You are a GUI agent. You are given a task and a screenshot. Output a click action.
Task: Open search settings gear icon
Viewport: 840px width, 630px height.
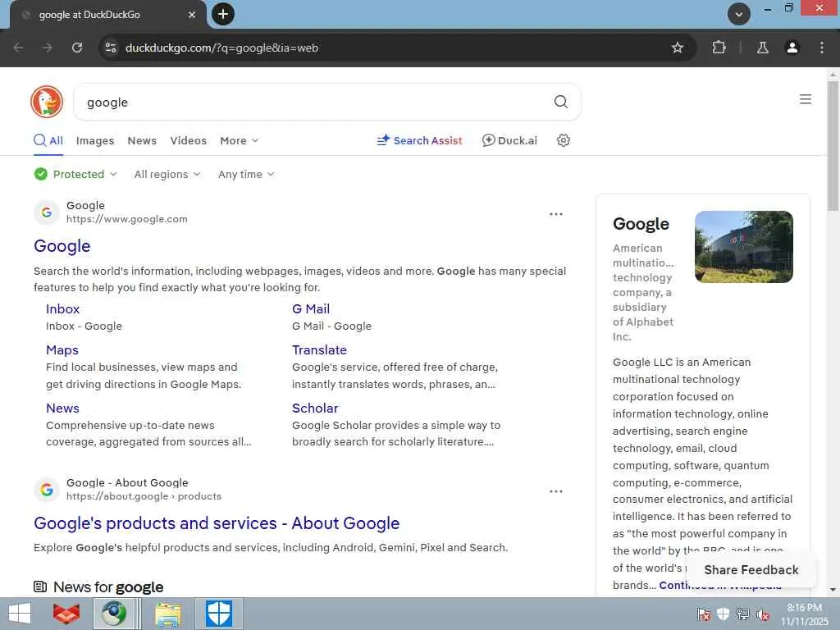point(563,140)
